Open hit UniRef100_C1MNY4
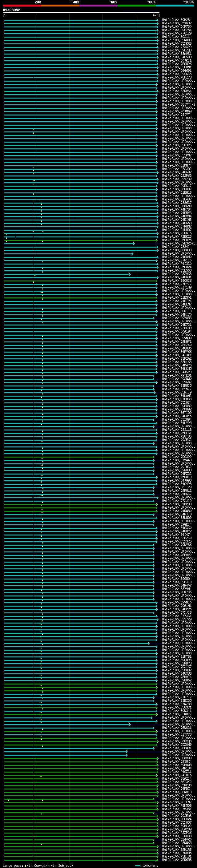The height and width of the screenshot is (868, 197). [177, 165]
